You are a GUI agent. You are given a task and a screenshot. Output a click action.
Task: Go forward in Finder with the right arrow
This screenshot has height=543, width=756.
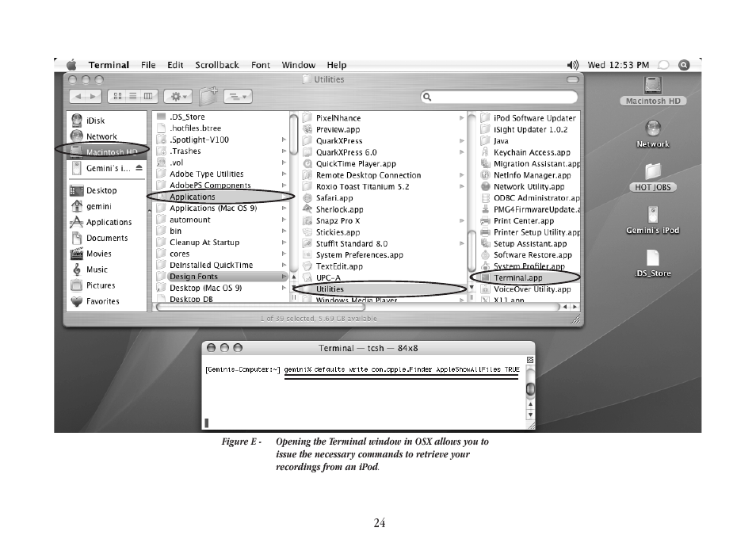pyautogui.click(x=94, y=97)
